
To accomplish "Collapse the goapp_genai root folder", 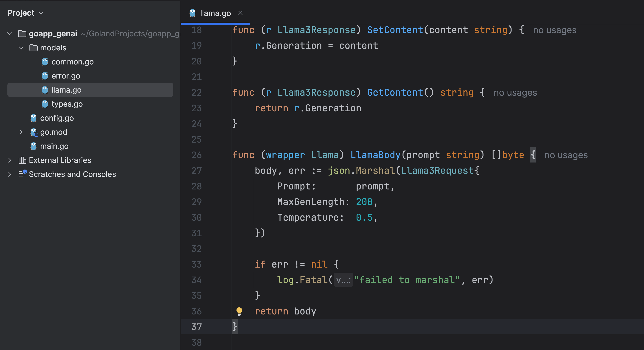I will [x=10, y=34].
